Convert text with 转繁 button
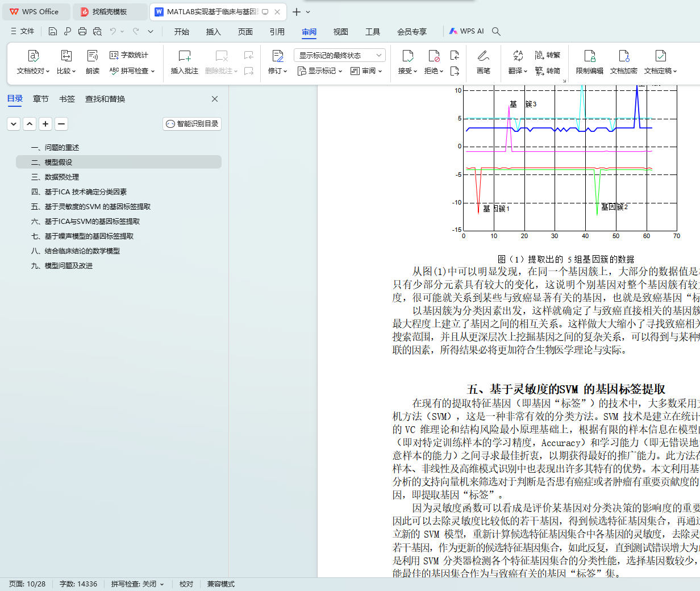Viewport: 700px width, 591px height. (x=548, y=55)
